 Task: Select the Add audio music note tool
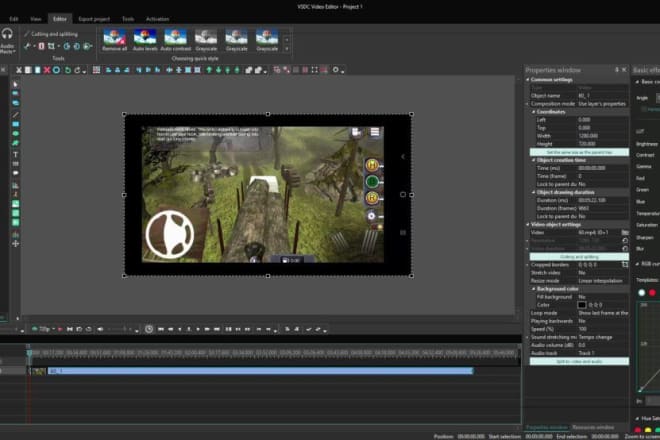(16, 194)
